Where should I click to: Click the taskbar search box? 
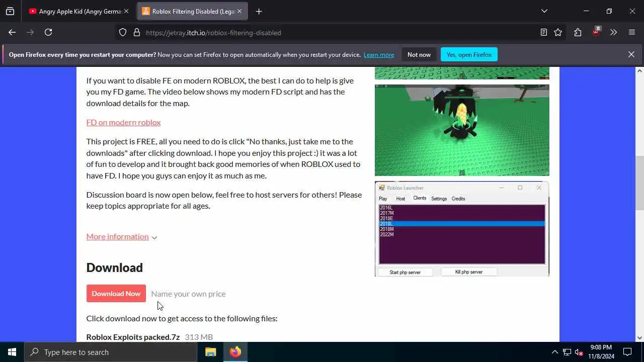111,352
